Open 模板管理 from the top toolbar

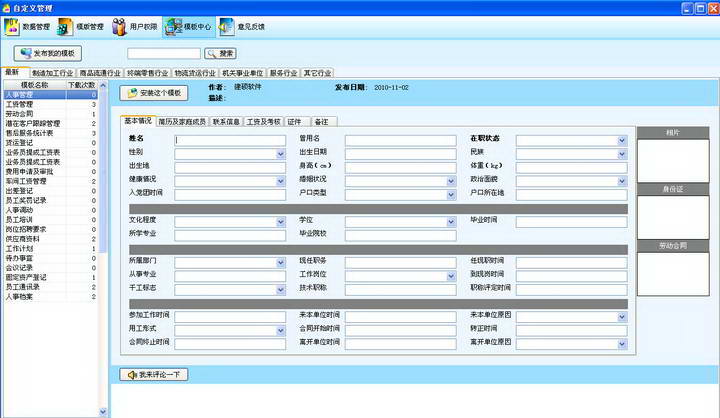click(x=81, y=27)
